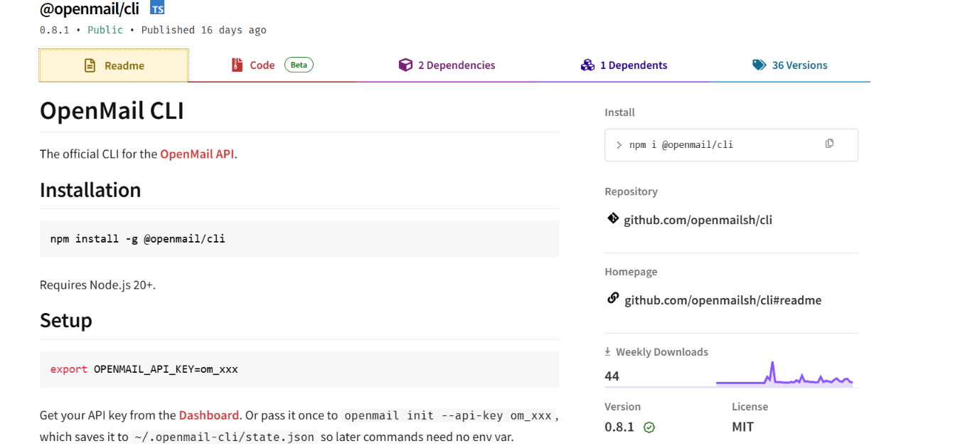This screenshot has height=446, width=980.
Task: Click the OpenMail CLI heading
Action: [112, 110]
